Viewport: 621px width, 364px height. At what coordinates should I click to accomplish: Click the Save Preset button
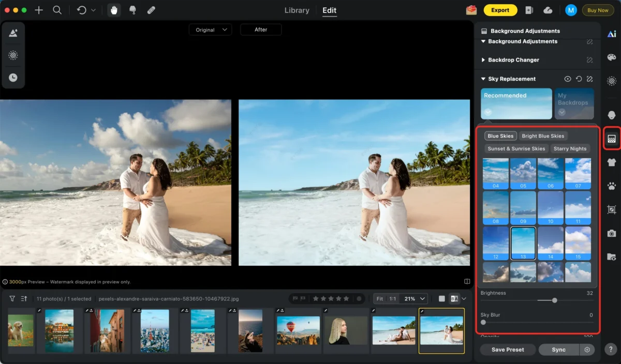point(507,350)
